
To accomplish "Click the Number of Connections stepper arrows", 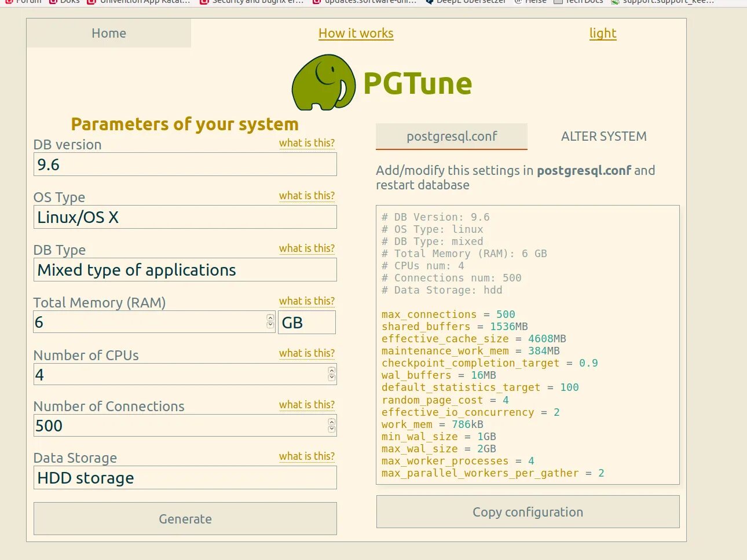I will 331,426.
